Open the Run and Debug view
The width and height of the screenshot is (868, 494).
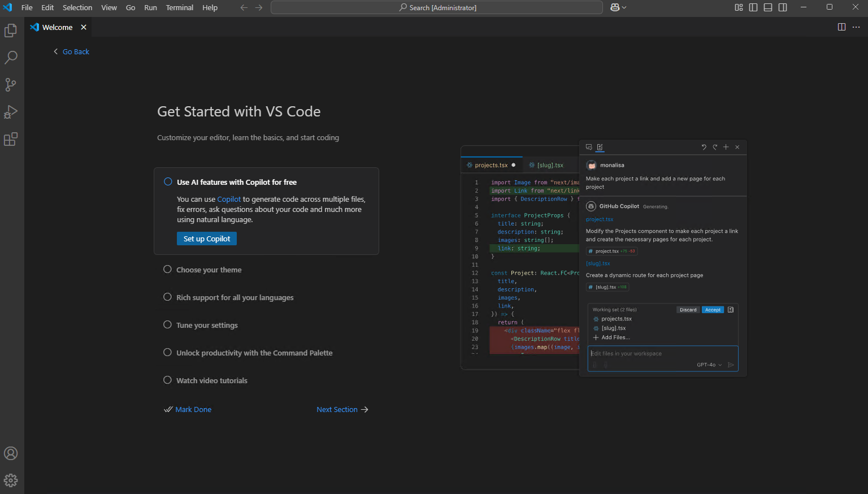(x=11, y=112)
